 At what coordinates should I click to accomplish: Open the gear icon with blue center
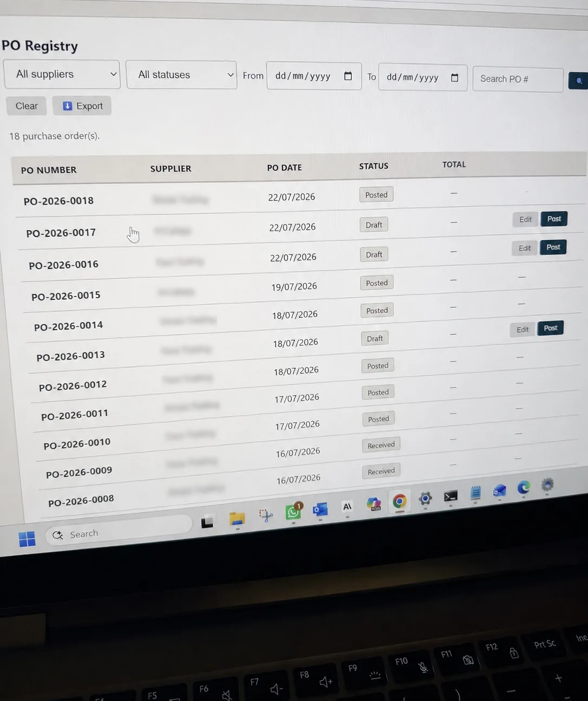(426, 499)
